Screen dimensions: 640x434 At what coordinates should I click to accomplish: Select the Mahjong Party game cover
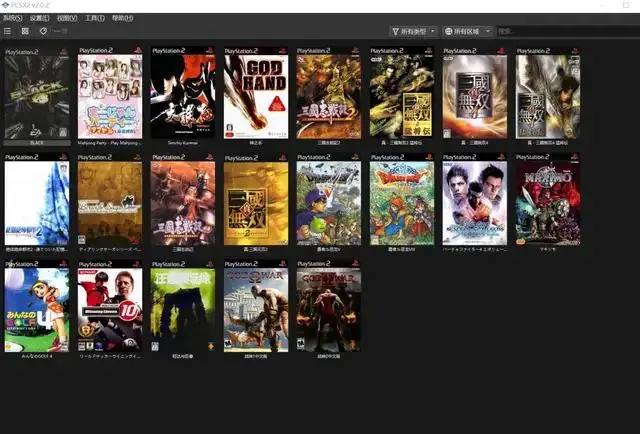coord(110,95)
